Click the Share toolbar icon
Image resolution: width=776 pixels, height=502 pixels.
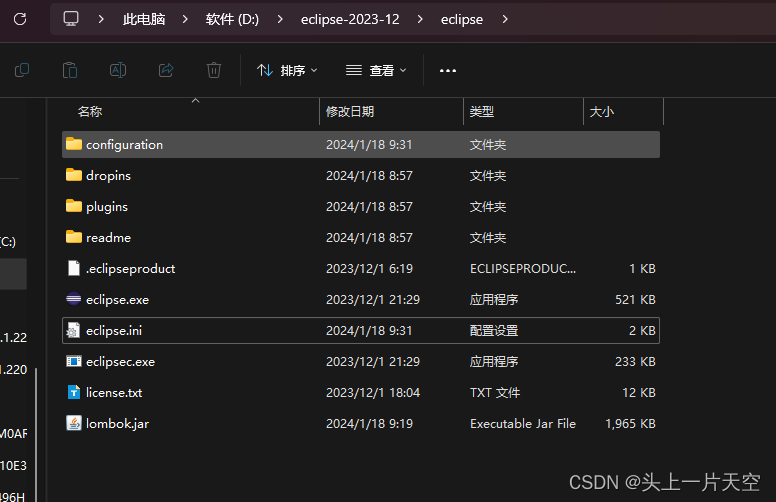(x=166, y=70)
